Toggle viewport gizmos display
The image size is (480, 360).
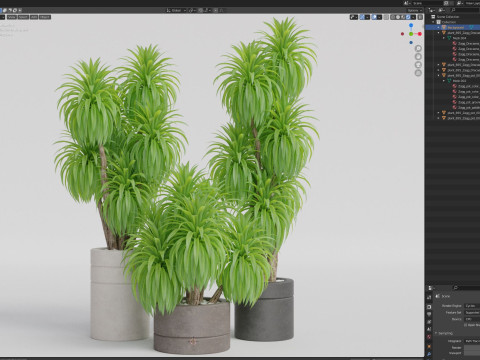[x=362, y=17]
